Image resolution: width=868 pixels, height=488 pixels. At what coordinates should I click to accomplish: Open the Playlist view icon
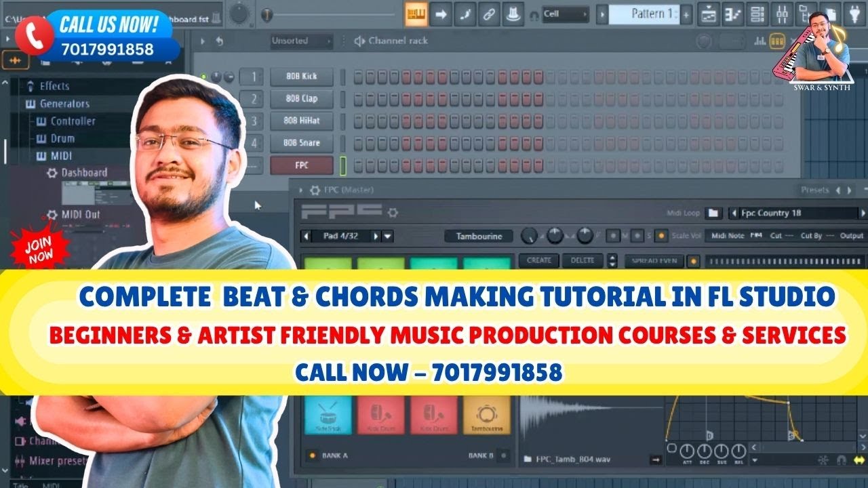tap(709, 14)
